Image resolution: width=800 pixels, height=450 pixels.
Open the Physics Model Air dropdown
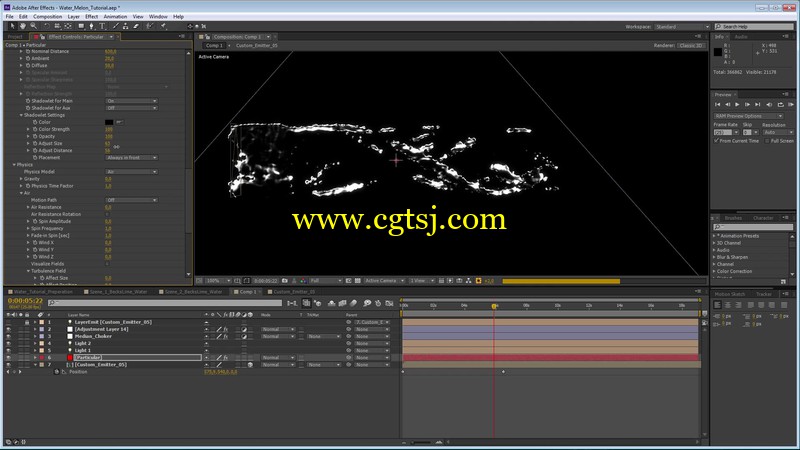coord(131,172)
